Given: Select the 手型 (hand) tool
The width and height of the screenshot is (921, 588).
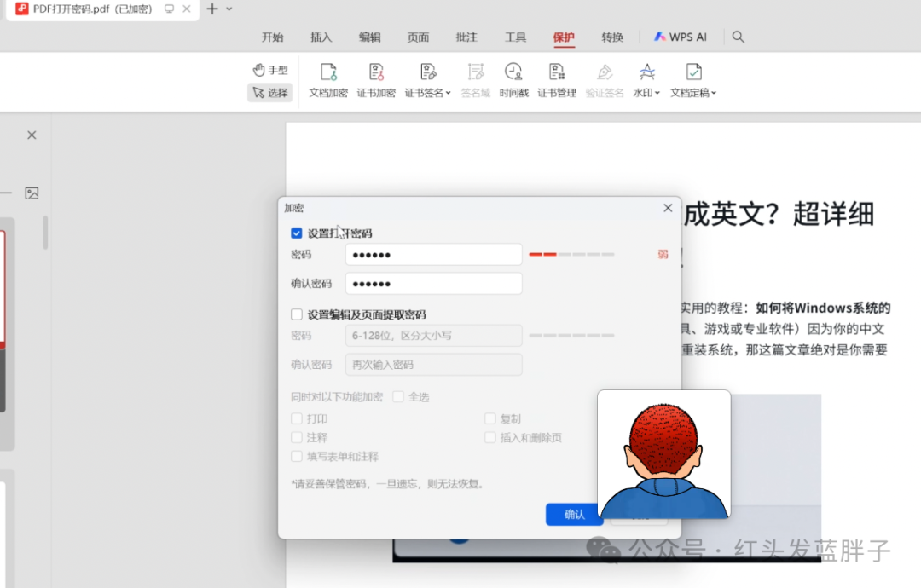Looking at the screenshot, I should (x=270, y=70).
